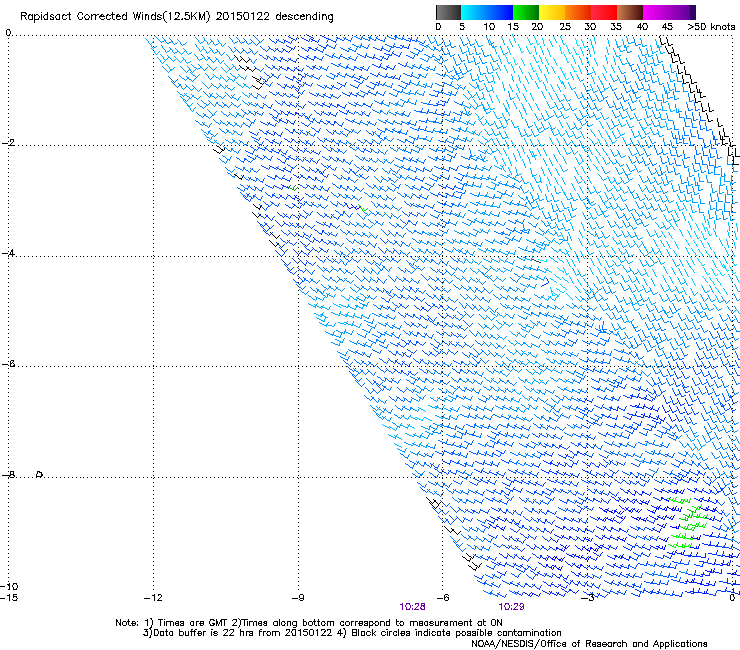The width and height of the screenshot is (740, 650).
Task: Click the gray 0-5 knots color swatch
Action: (x=448, y=12)
